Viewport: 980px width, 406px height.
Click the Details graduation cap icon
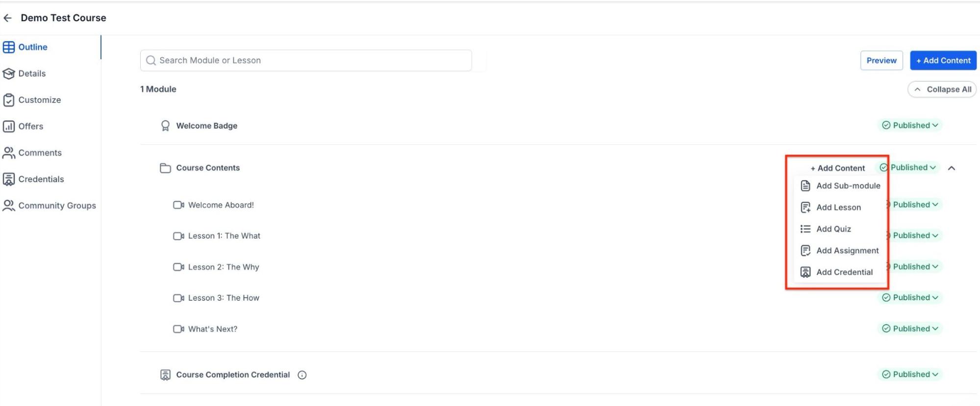pos(9,73)
